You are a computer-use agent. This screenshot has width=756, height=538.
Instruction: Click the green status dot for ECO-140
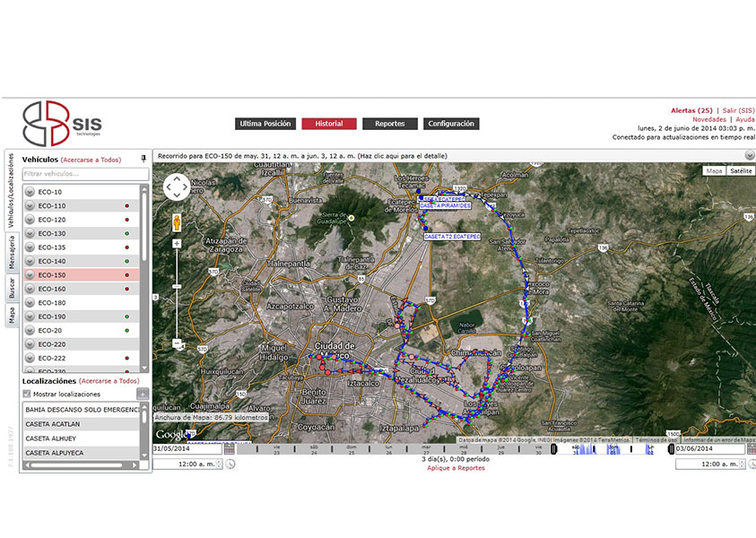[126, 261]
